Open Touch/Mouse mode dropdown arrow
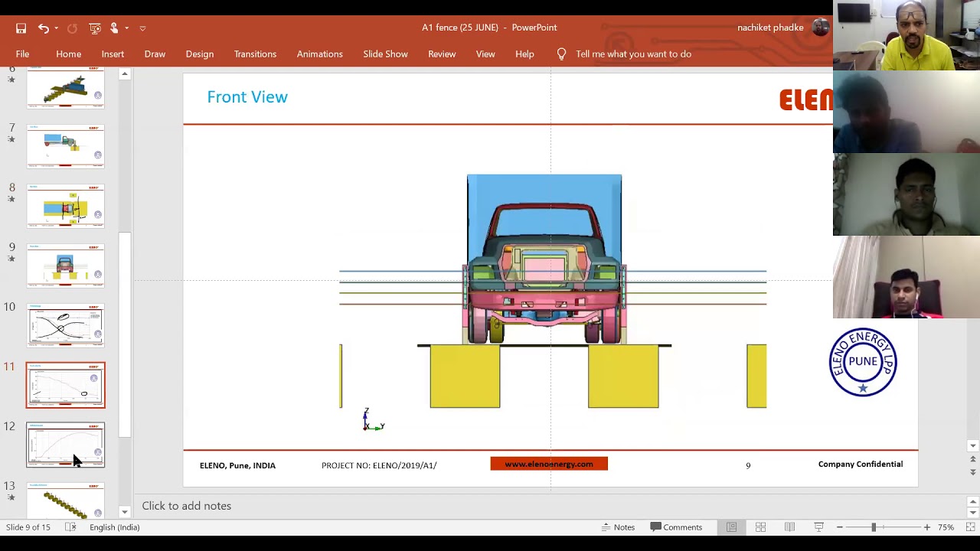Image resolution: width=980 pixels, height=551 pixels. click(126, 28)
